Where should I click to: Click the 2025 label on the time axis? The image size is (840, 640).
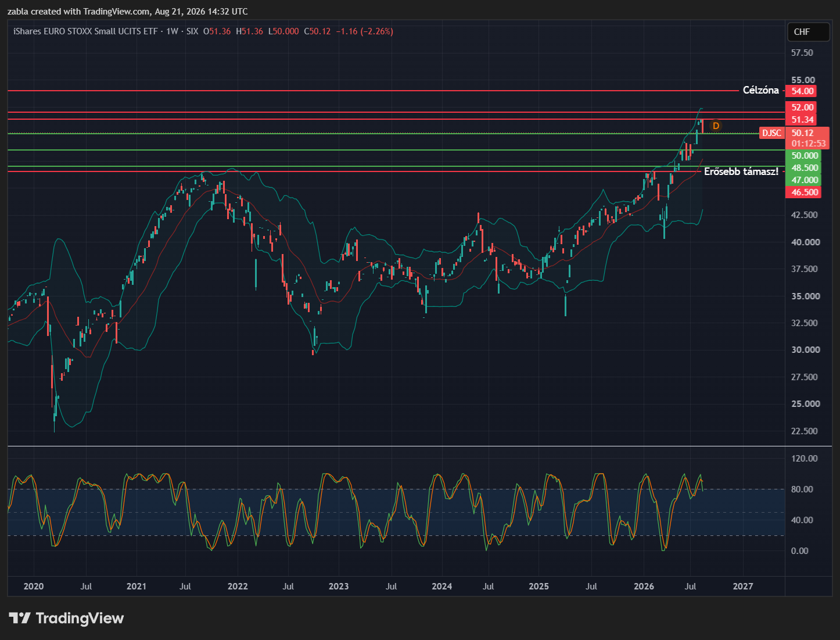(x=539, y=586)
